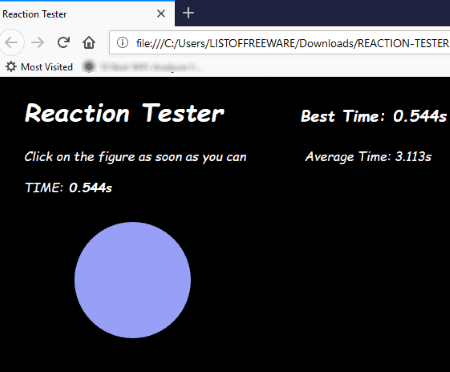Click the blurred bookmark's favicon

coord(89,67)
